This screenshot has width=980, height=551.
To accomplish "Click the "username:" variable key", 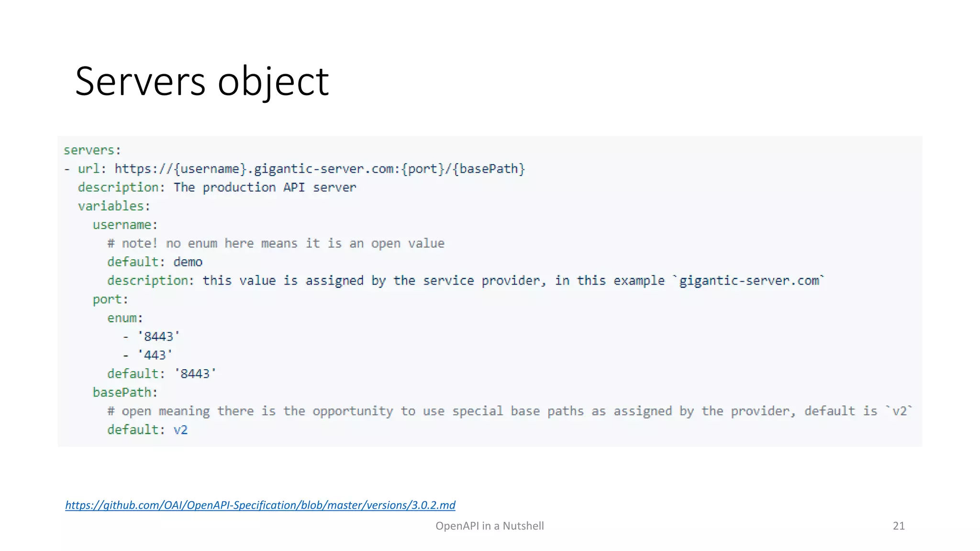I will [125, 225].
